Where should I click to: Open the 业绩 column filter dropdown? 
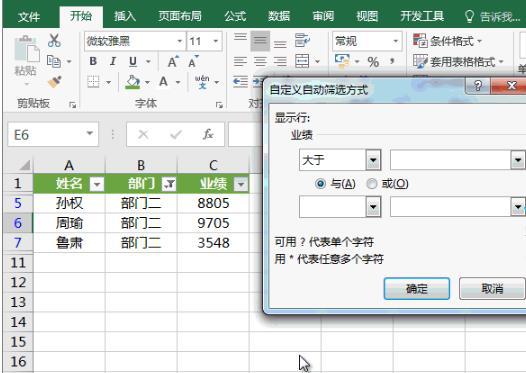tap(241, 184)
